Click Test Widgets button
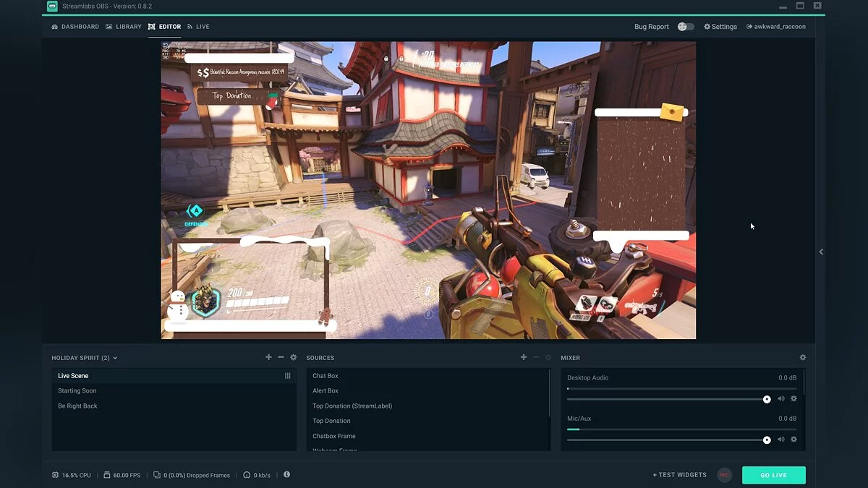Image resolution: width=868 pixels, height=488 pixels. click(x=679, y=475)
